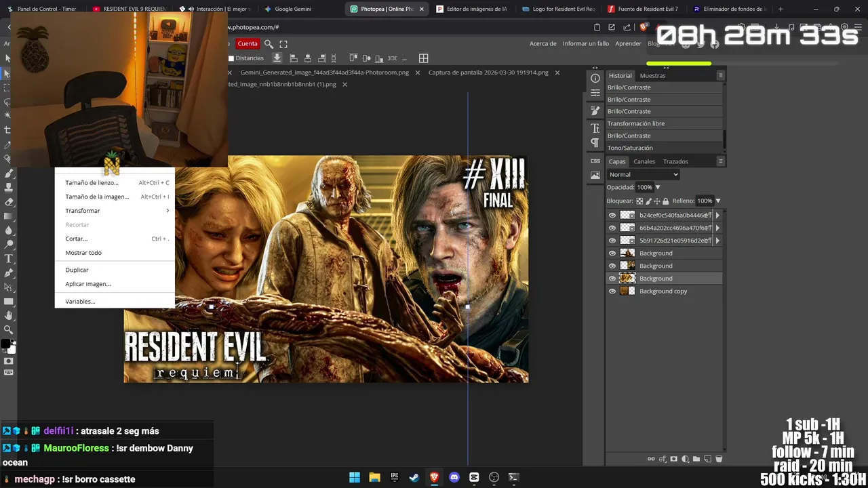The width and height of the screenshot is (868, 488).
Task: Open the Relleno slider dropdown arrow
Action: [x=717, y=201]
